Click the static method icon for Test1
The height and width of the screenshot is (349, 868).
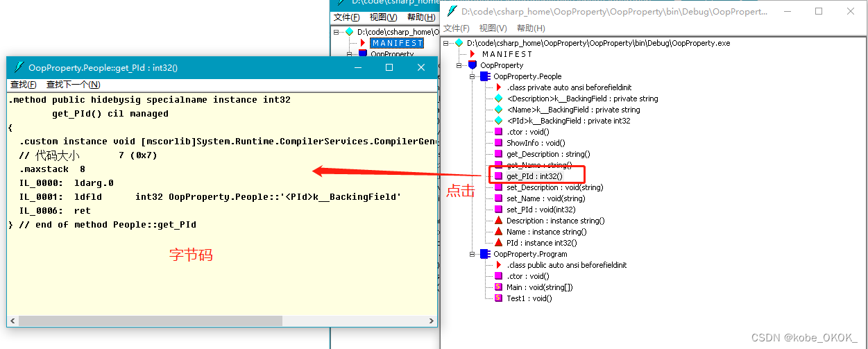coord(498,298)
